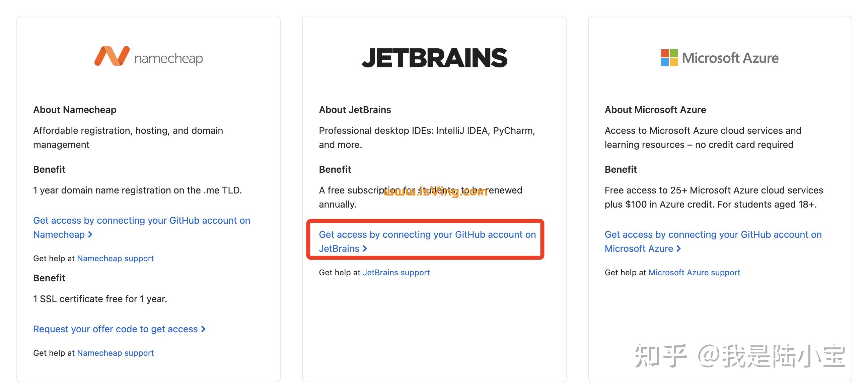
Task: Click the "JetBrains support" link
Action: 396,272
